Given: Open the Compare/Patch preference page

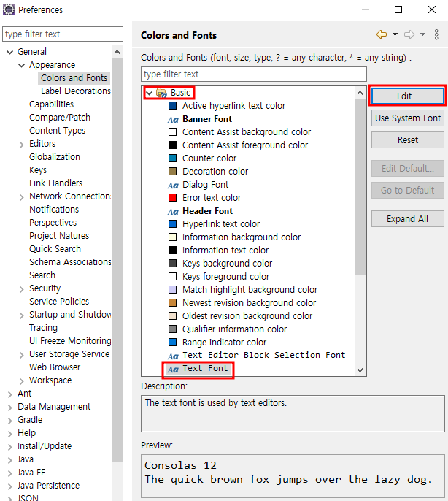Looking at the screenshot, I should 60,118.
